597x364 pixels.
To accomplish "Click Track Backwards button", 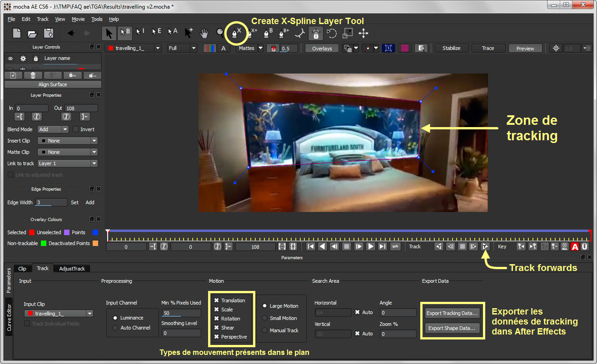I will click(438, 246).
